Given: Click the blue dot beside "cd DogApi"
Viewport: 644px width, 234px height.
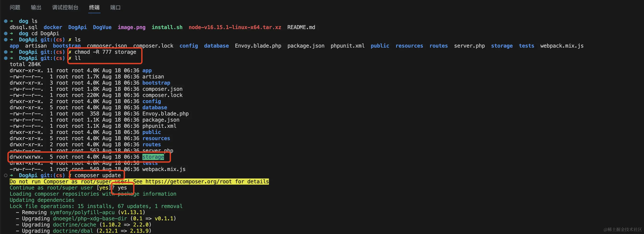Looking at the screenshot, I should 6,34.
